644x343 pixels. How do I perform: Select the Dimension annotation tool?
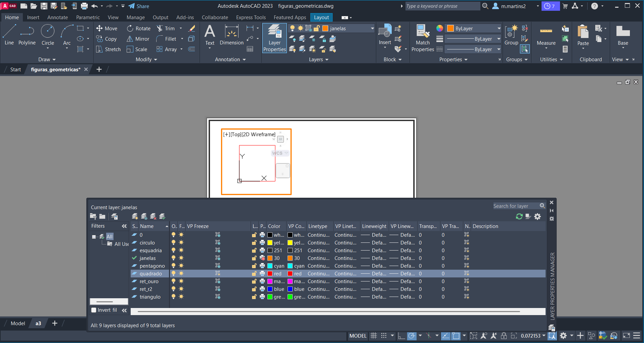tap(231, 35)
